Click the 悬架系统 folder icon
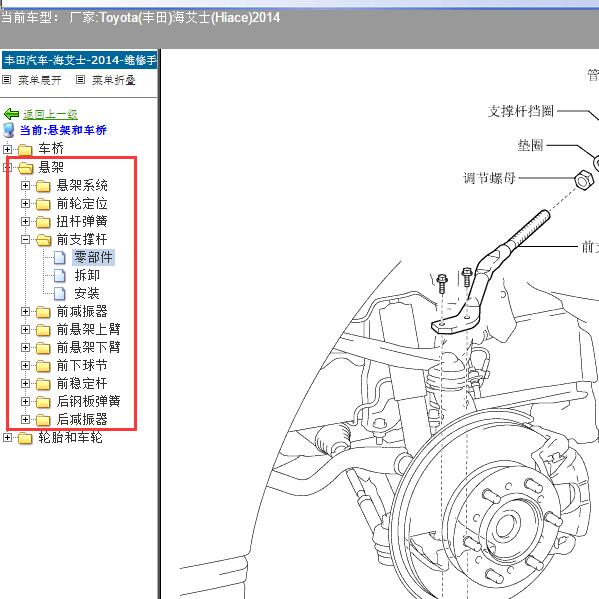Screen dimensions: 599x599 (x=43, y=186)
